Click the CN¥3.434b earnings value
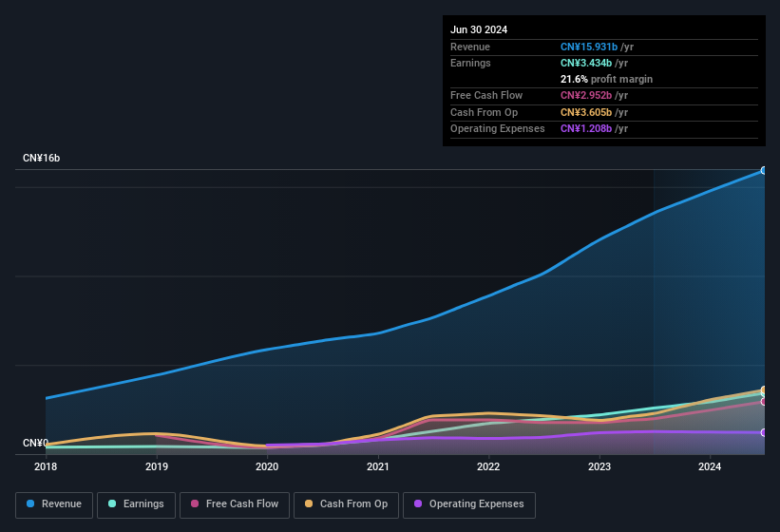Screen dimensions: 780x532 click(586, 63)
